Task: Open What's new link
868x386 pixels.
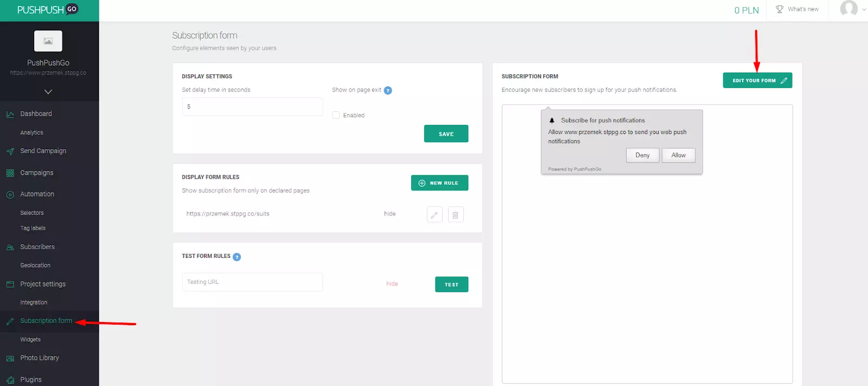Action: pos(803,9)
